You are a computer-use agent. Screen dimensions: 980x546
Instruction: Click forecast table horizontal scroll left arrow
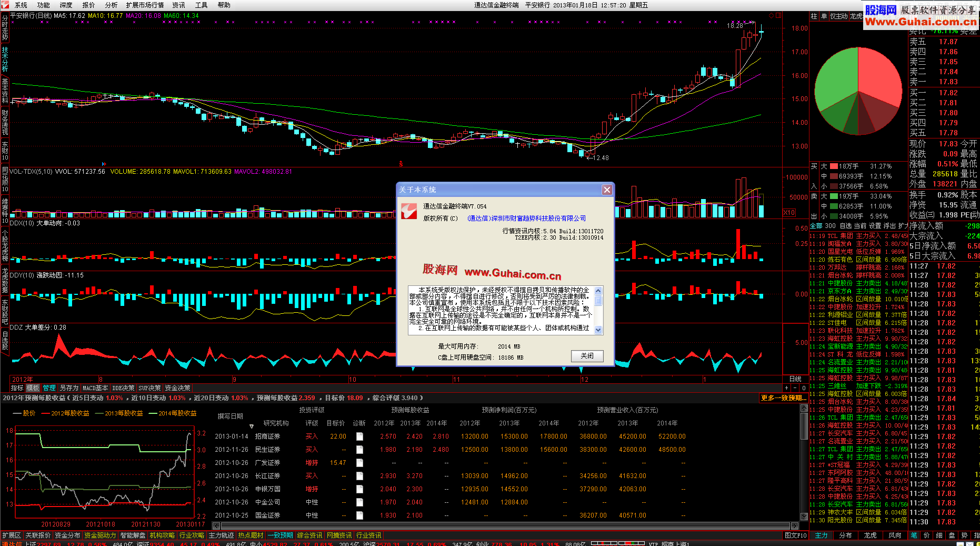pos(216,526)
